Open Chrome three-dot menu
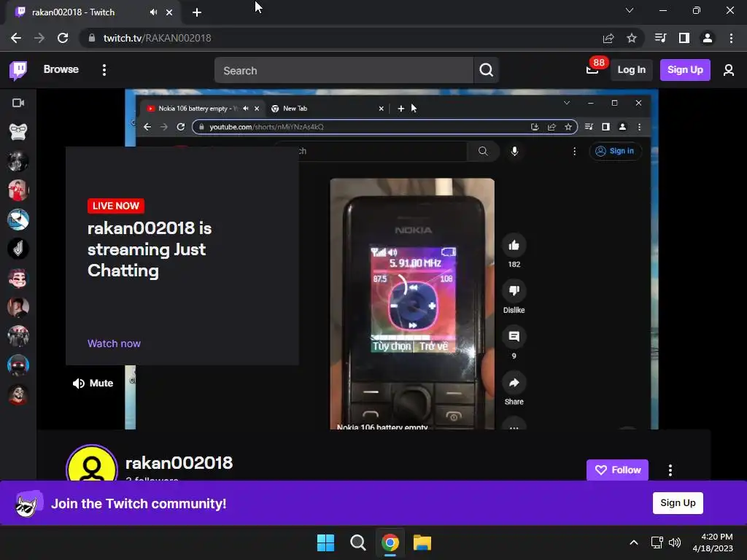 click(731, 38)
